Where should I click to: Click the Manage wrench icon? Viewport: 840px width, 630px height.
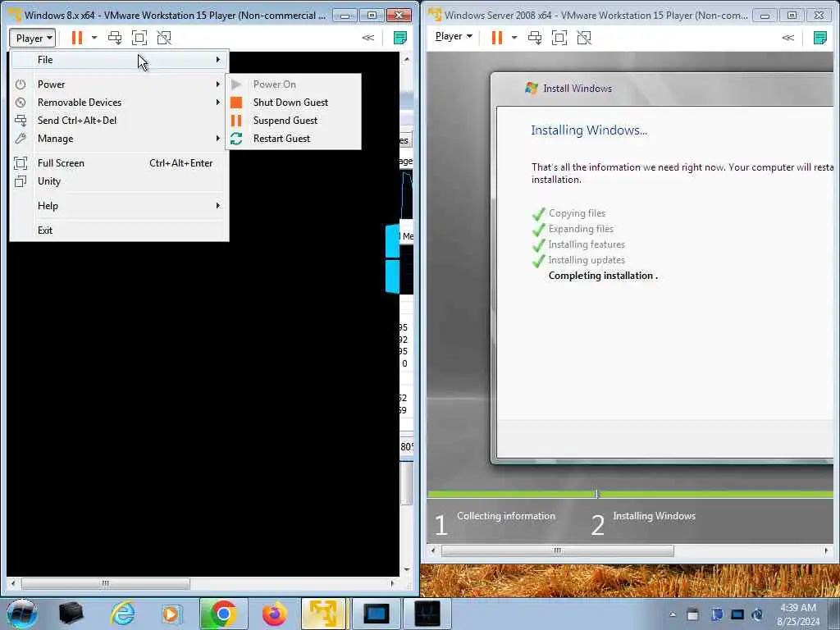pos(21,139)
